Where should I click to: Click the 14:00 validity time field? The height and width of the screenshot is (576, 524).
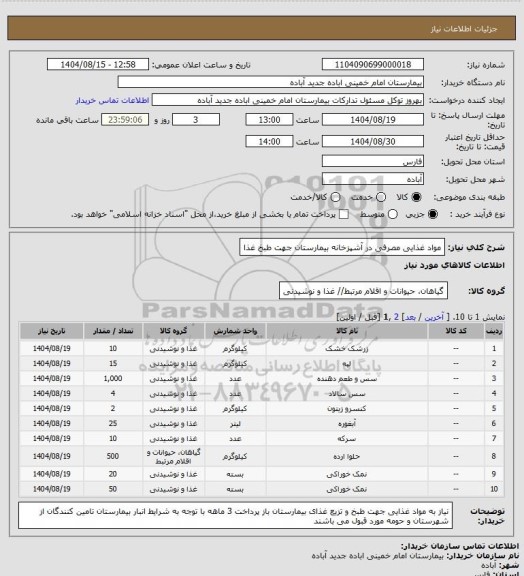269,141
